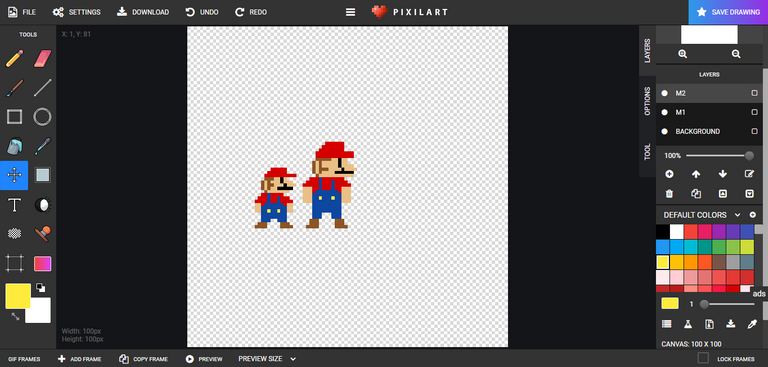Open the File menu
The image size is (768, 367).
tap(22, 12)
